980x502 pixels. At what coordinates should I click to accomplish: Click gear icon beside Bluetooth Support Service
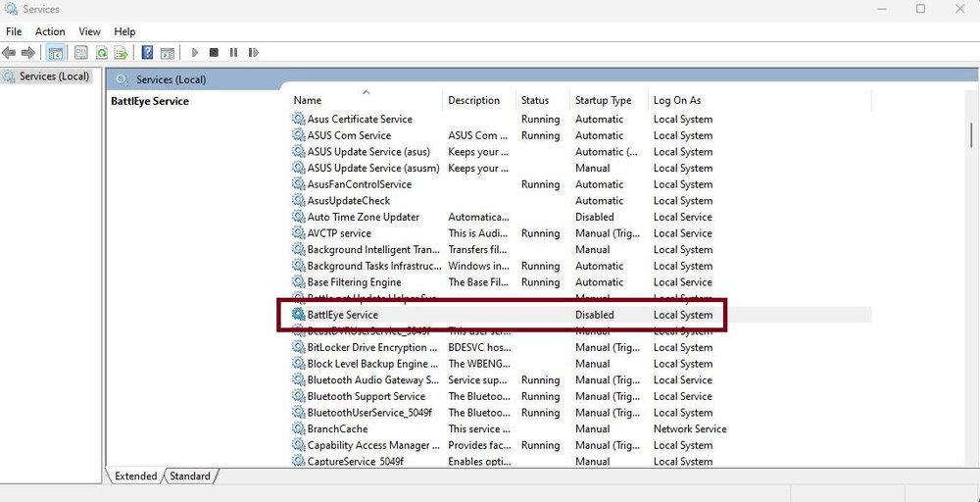click(299, 396)
